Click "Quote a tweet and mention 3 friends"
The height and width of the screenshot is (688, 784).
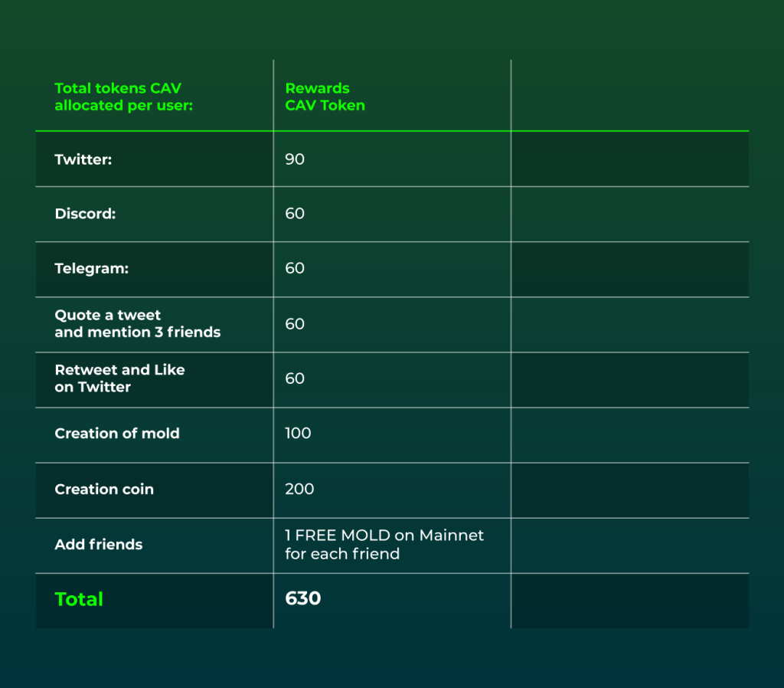click(x=137, y=324)
